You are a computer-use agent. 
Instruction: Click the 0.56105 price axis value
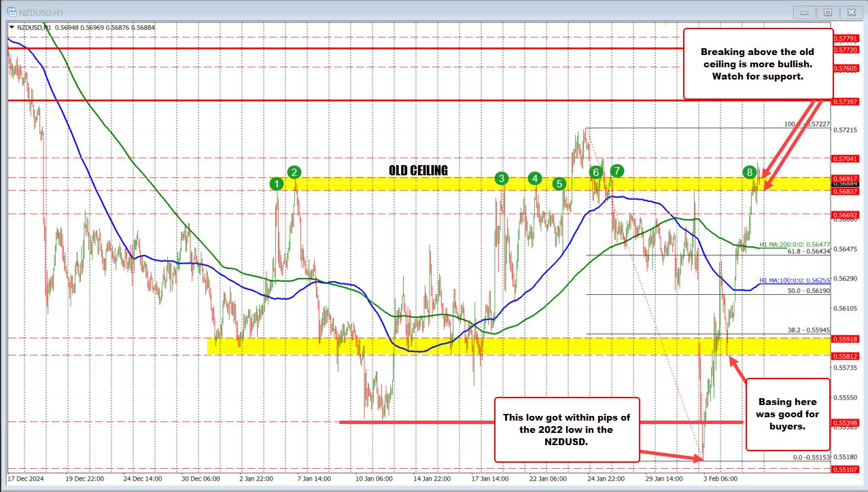pyautogui.click(x=846, y=309)
